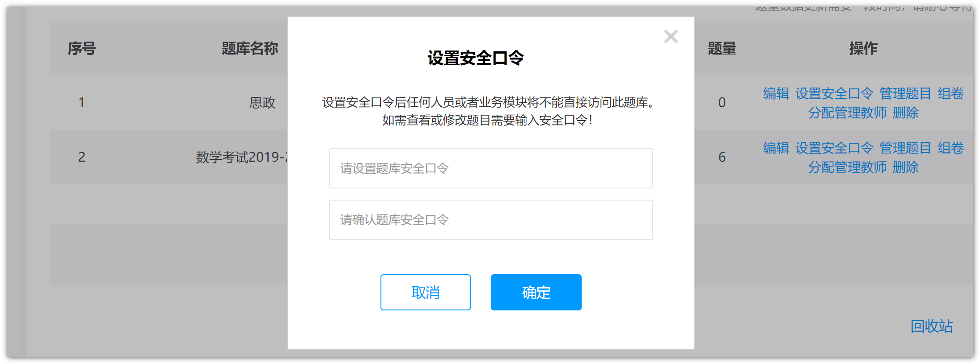Open 管理题目 for 思政 row

(x=905, y=94)
